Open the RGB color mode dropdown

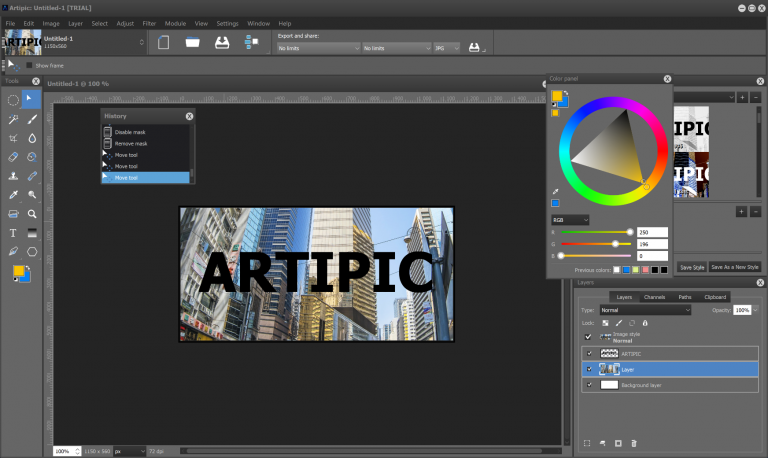pos(570,220)
